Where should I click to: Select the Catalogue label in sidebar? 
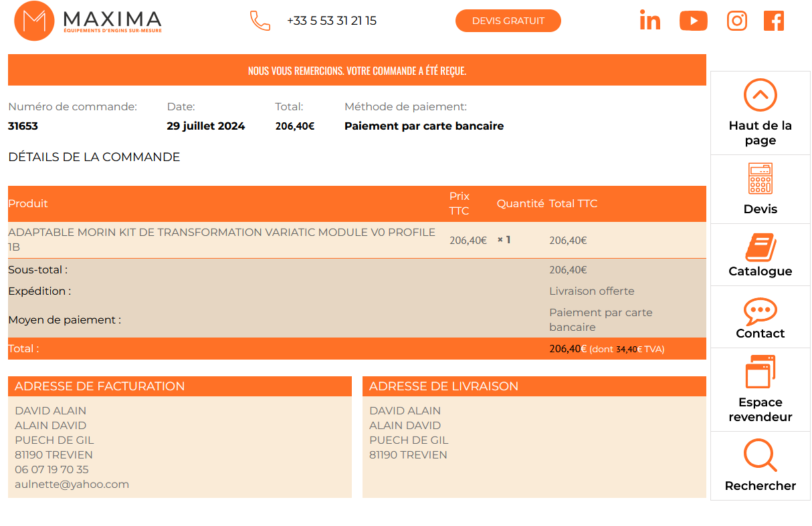(x=760, y=271)
